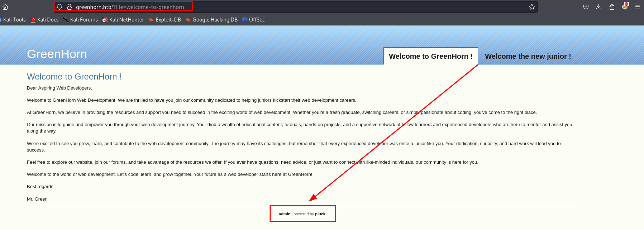This screenshot has width=644, height=230.
Task: Click the greenhorn.htb URL address bar
Action: (x=296, y=7)
